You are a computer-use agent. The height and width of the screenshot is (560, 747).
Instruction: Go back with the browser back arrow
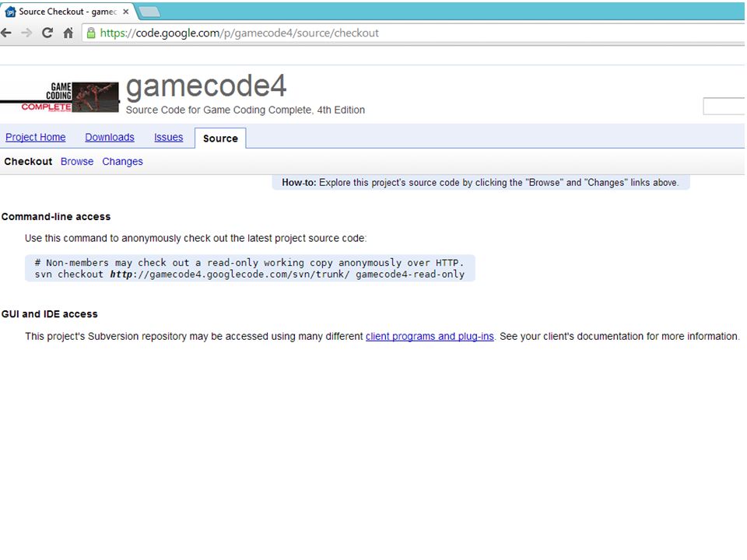(x=6, y=33)
